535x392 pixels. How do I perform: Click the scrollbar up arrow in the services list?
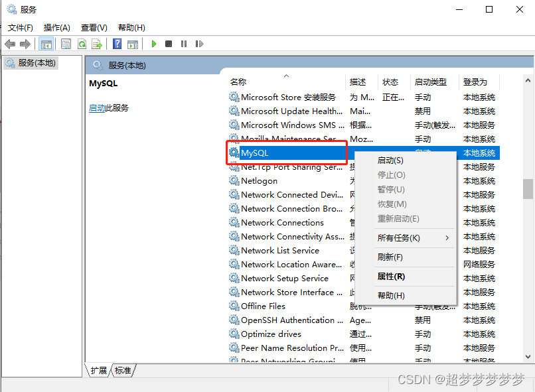tap(528, 80)
